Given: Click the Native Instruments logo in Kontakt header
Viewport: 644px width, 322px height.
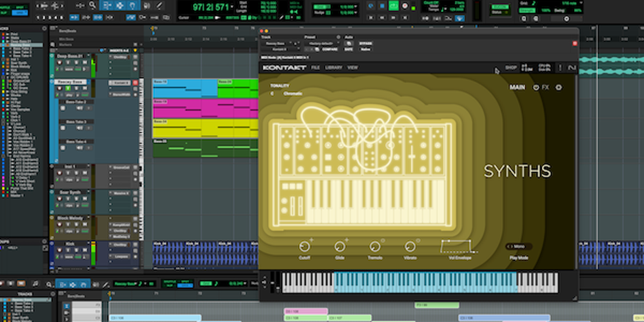Looking at the screenshot, I should 572,68.
